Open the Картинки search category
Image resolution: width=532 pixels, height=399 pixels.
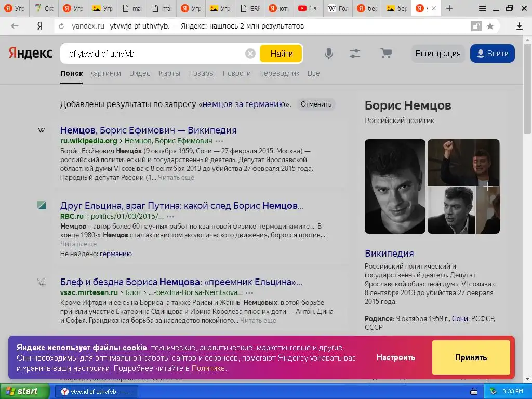point(105,73)
